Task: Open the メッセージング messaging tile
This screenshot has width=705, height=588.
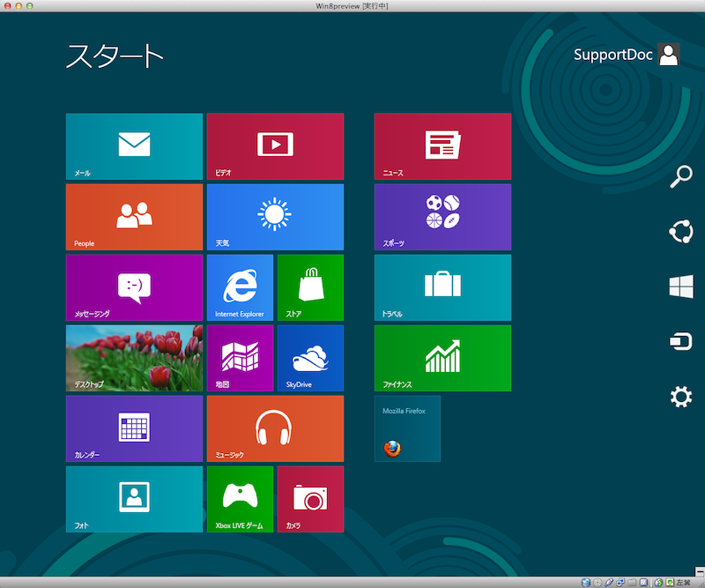Action: (134, 287)
